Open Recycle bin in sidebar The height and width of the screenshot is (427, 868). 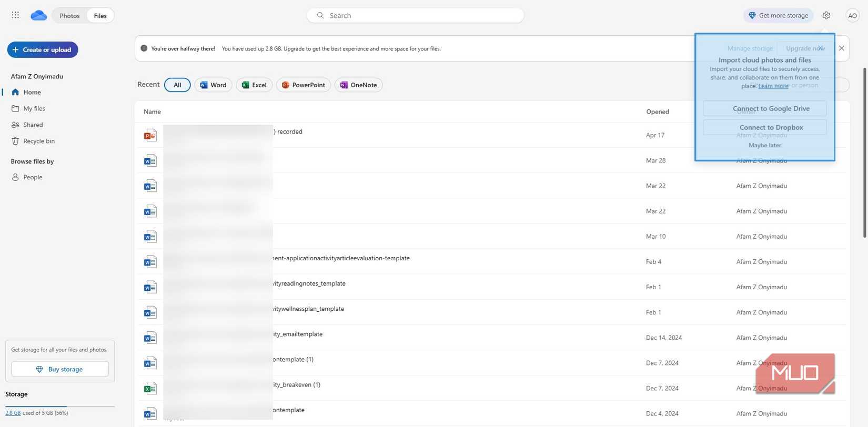(39, 141)
